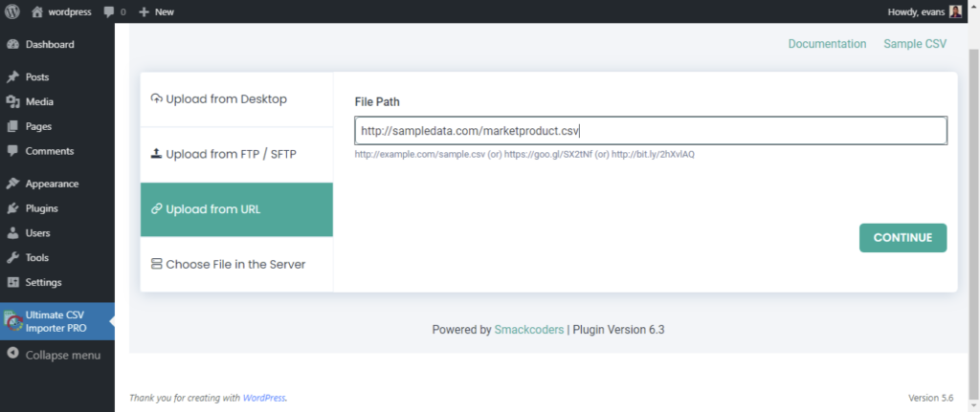Click the Comments sidebar icon
980x412 pixels.
coord(12,151)
